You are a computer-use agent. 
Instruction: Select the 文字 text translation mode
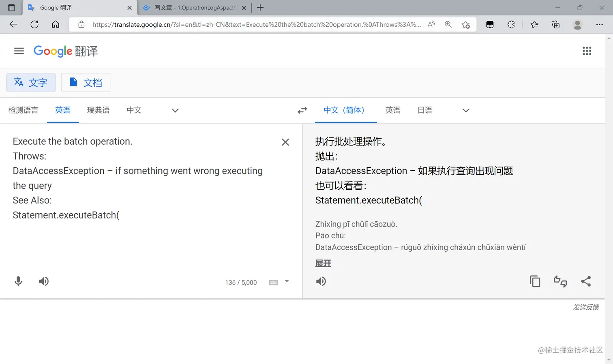coord(31,83)
